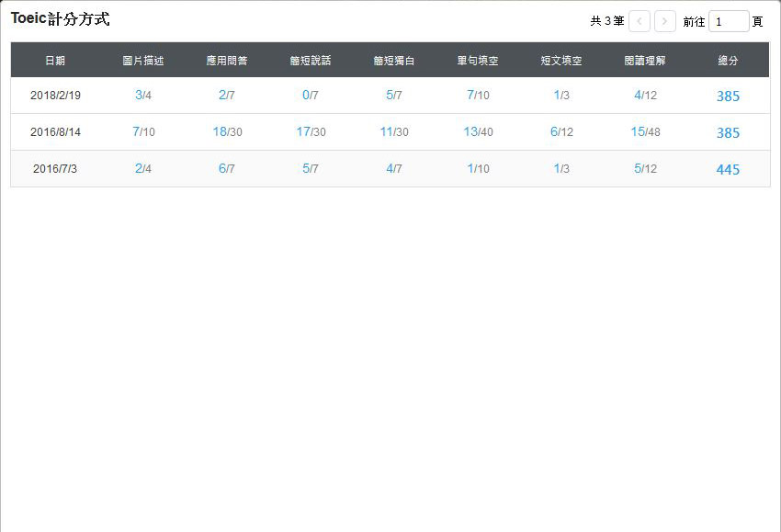The image size is (781, 532).
Task: Open the 445 total score for 2016/7/3
Action: [x=728, y=170]
